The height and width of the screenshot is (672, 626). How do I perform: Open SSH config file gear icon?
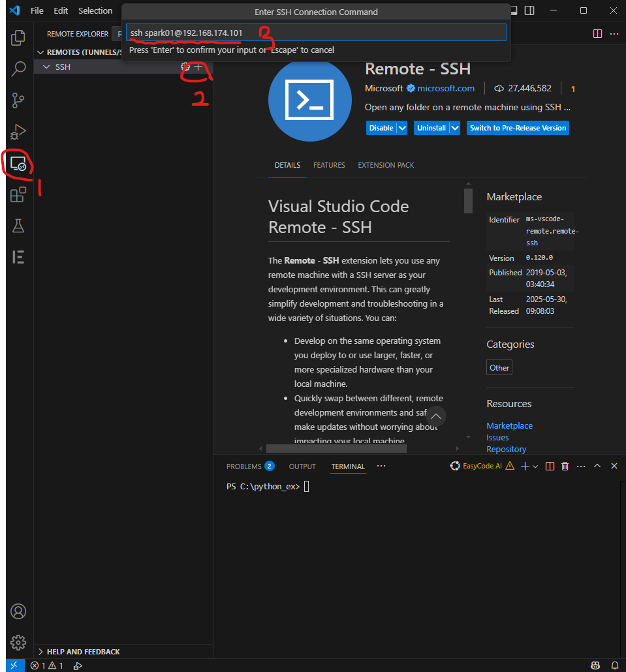(185, 67)
